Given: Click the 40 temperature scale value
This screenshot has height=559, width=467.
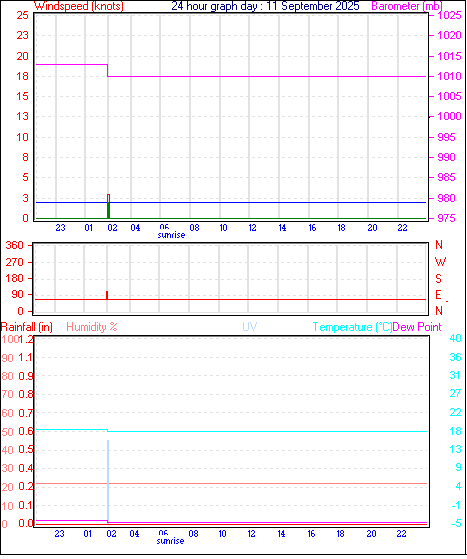Looking at the screenshot, I should 456,338.
